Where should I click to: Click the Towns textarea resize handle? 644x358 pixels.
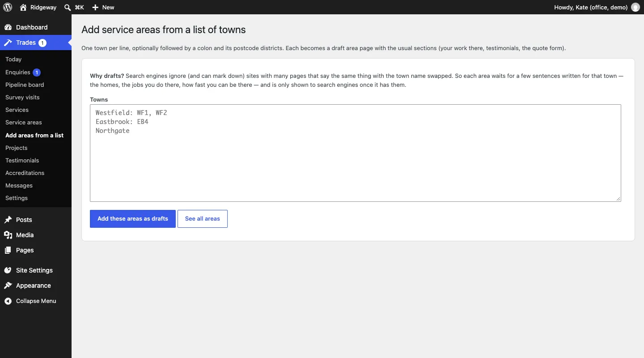click(x=619, y=199)
